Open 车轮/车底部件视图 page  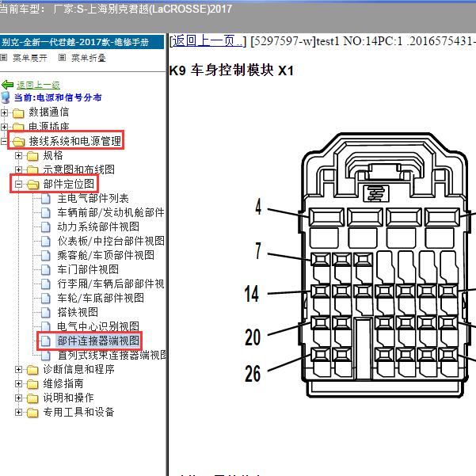(101, 298)
